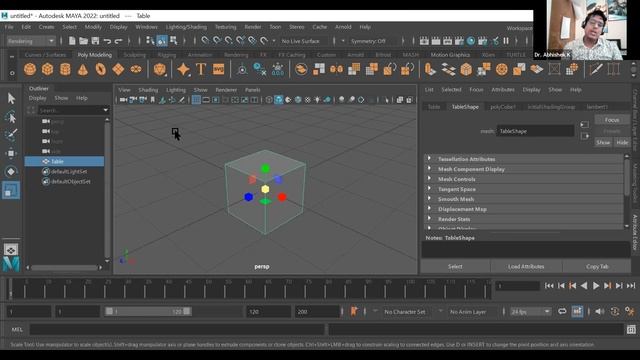Open the 24 fps frame rate dropdown
640x360 pixels.
(x=530, y=311)
